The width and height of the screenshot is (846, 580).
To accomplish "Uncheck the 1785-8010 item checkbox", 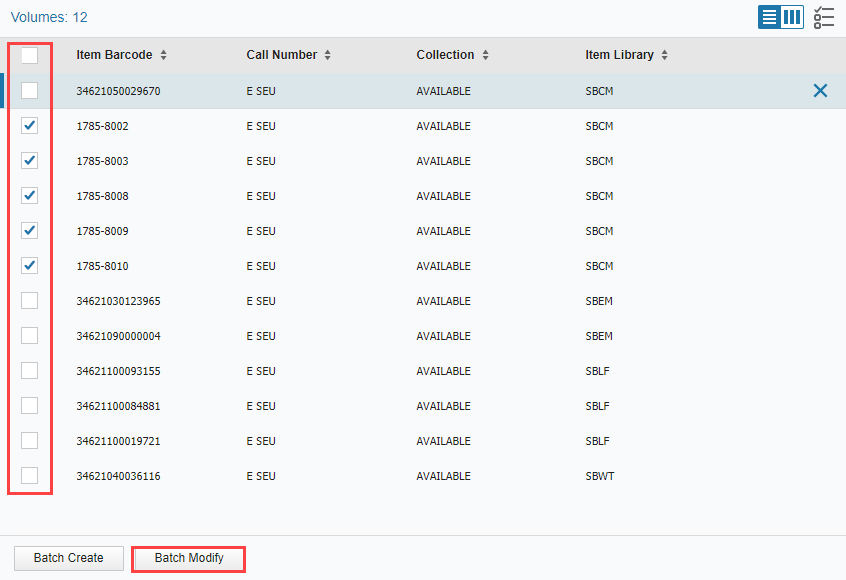I will pyautogui.click(x=30, y=265).
